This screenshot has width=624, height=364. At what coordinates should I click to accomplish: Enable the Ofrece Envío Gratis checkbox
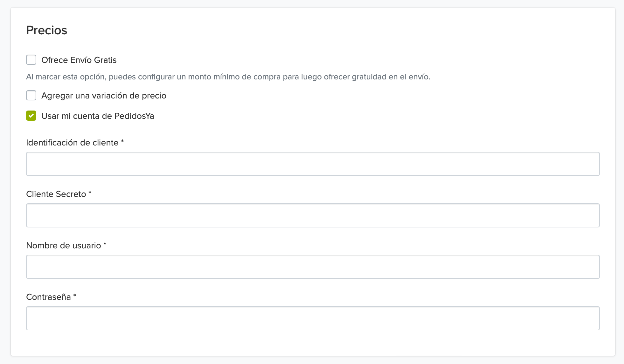tap(31, 60)
